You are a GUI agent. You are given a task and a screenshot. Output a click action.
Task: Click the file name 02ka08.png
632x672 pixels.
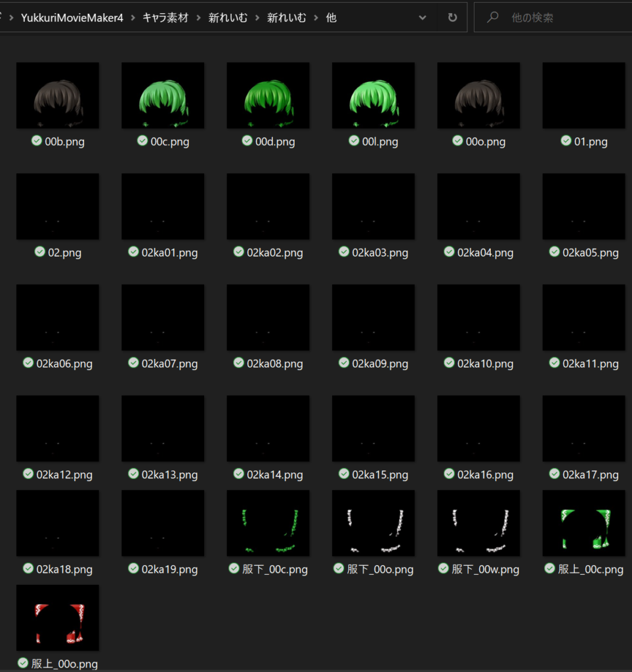(274, 364)
